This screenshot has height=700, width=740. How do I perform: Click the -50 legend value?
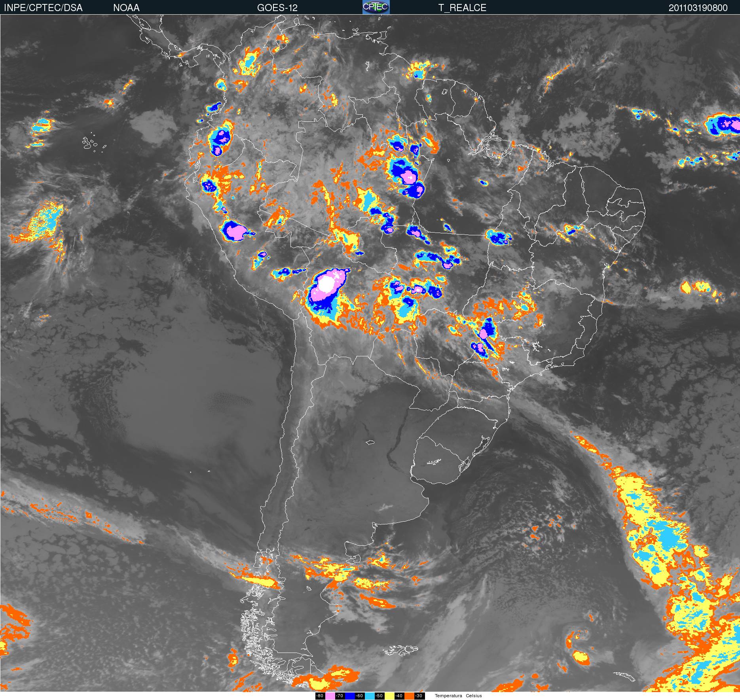379,696
